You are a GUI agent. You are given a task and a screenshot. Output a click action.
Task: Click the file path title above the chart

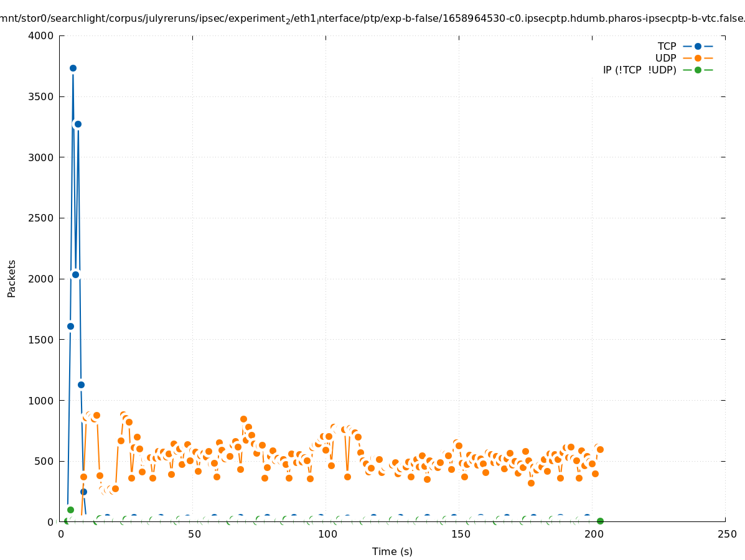tap(372, 19)
